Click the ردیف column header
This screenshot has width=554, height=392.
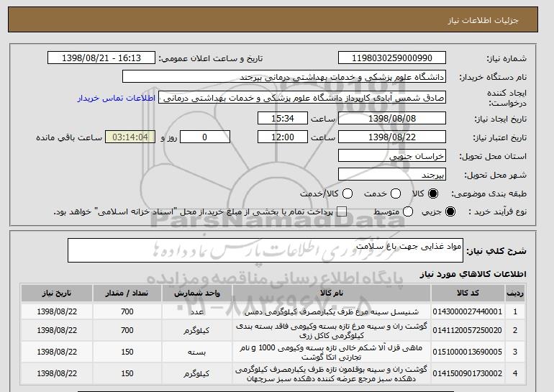pos(515,293)
